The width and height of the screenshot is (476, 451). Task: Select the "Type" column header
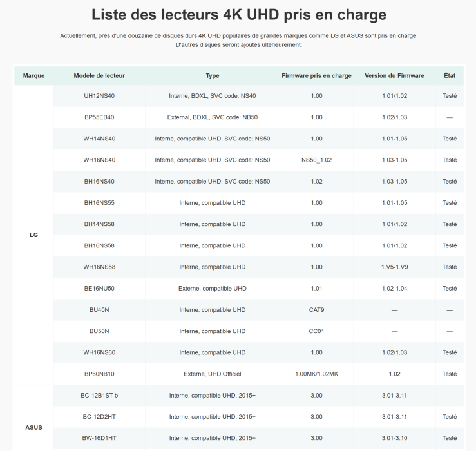(213, 75)
